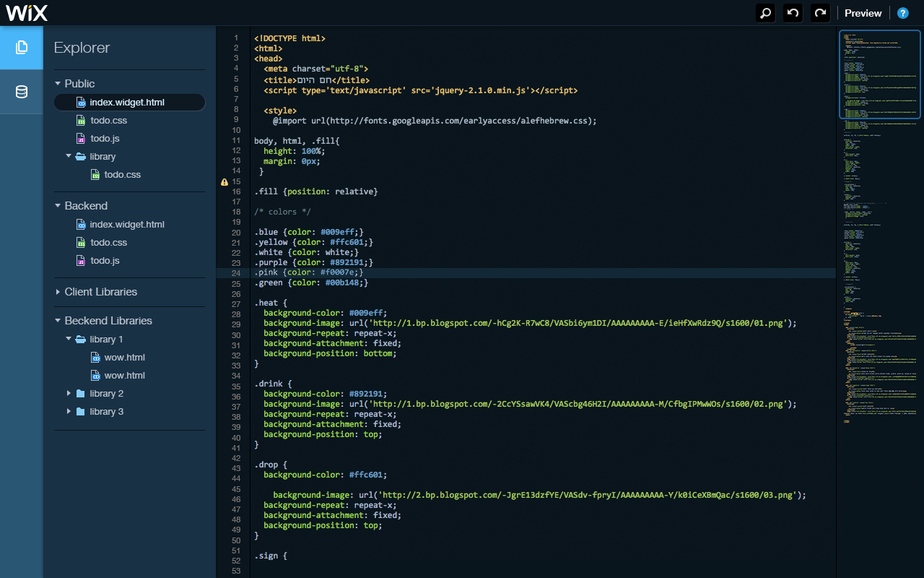
Task: Select the library 2 folder label
Action: click(x=107, y=394)
